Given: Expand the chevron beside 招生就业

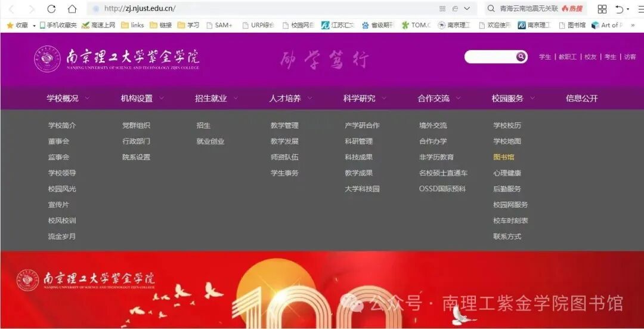Looking at the screenshot, I should [x=236, y=99].
